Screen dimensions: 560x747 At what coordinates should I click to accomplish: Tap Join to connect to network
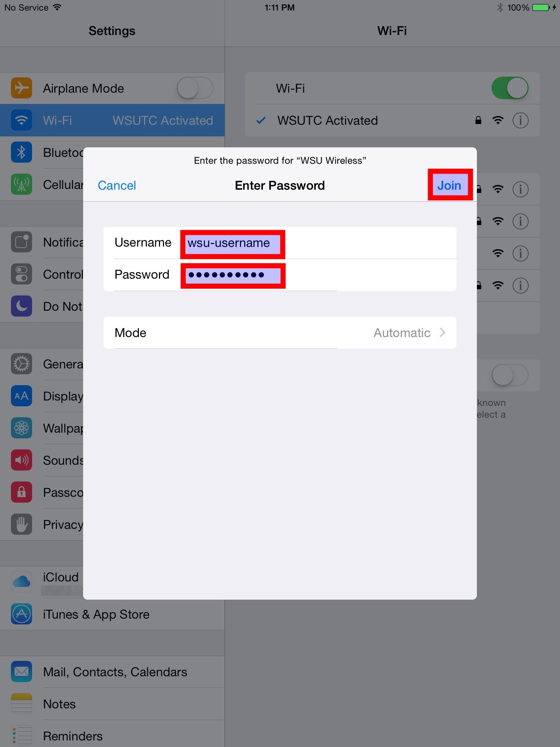point(450,185)
